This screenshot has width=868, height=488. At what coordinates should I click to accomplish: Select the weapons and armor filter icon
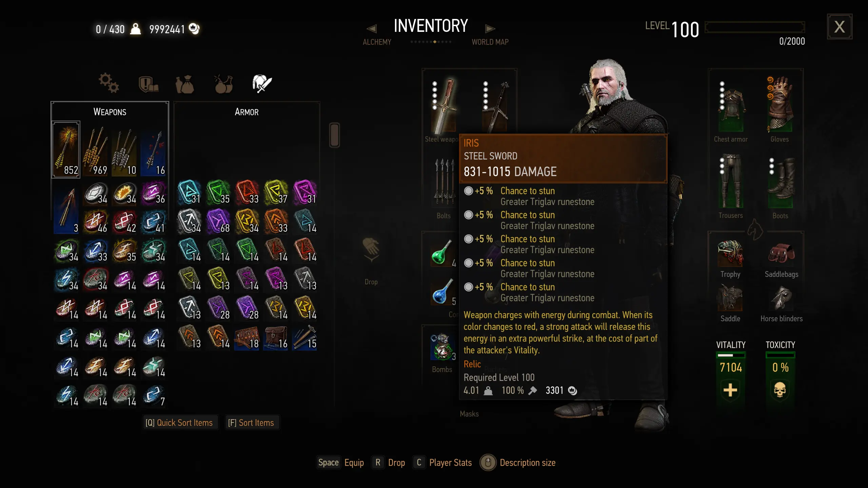tap(262, 83)
